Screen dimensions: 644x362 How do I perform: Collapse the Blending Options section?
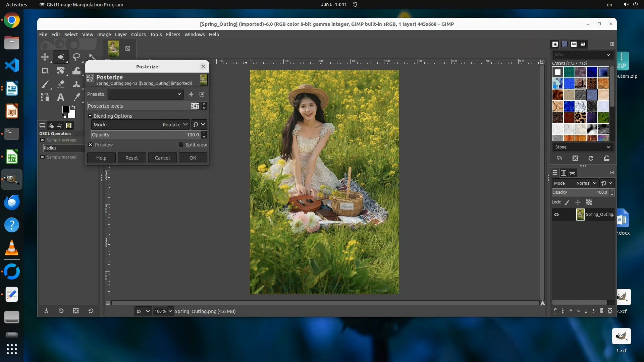coord(90,116)
